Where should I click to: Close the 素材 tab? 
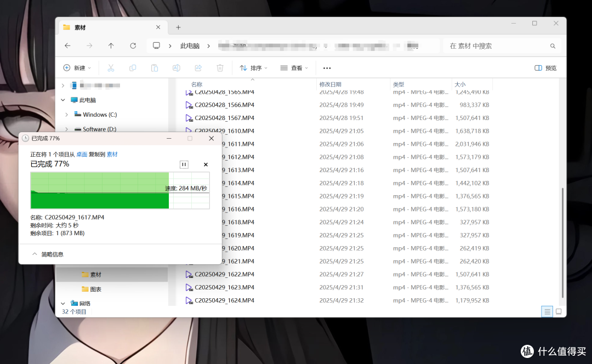tap(158, 27)
